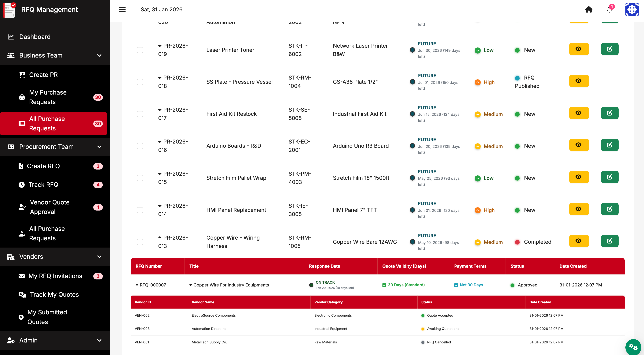
Task: View details of PR-2026-017 with eye button
Action: click(579, 113)
